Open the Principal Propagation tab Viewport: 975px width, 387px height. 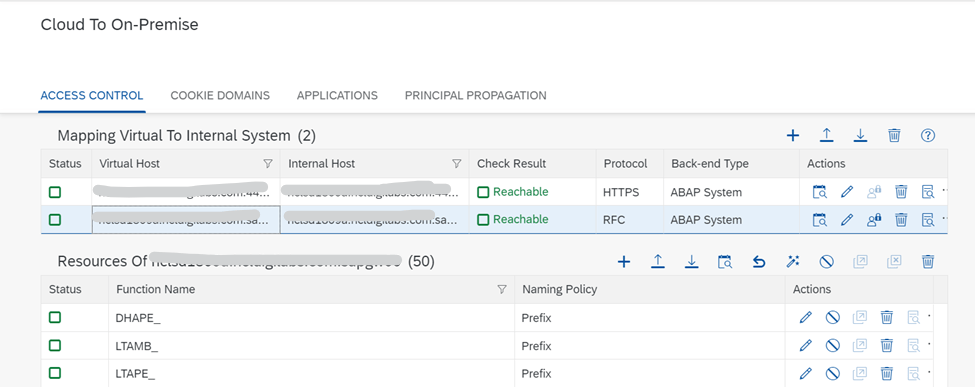(x=476, y=96)
